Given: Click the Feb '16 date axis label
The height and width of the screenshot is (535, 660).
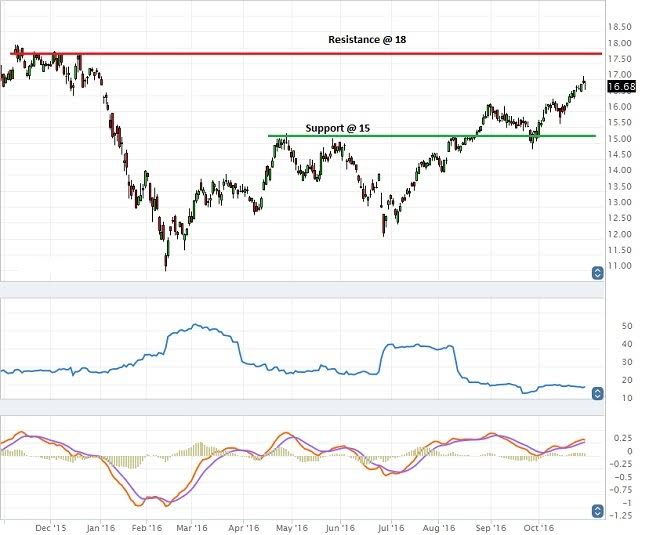Looking at the screenshot, I should [146, 528].
